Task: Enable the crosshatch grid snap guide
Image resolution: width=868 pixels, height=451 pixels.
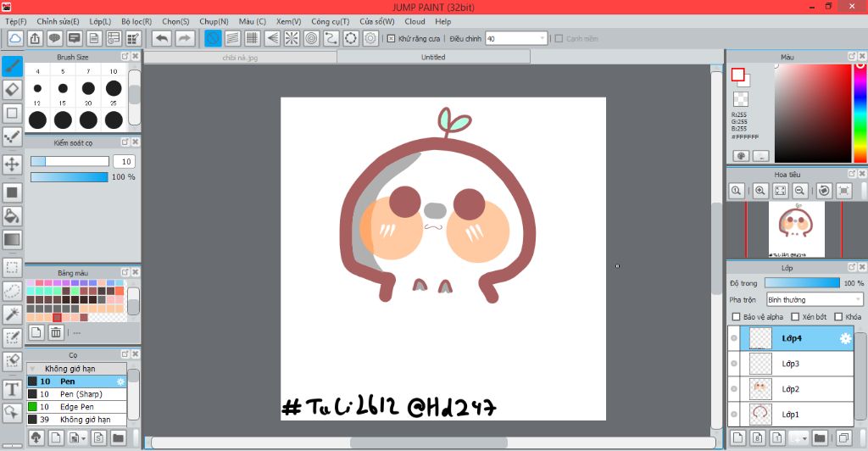Action: click(253, 38)
